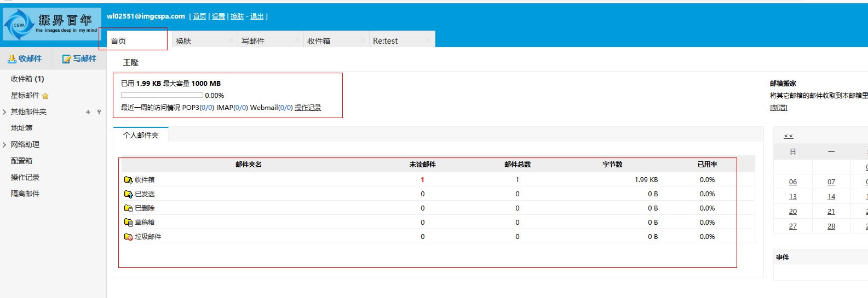Image resolution: width=868 pixels, height=298 pixels.
Task: Switch to the Re:test tab
Action: 385,41
